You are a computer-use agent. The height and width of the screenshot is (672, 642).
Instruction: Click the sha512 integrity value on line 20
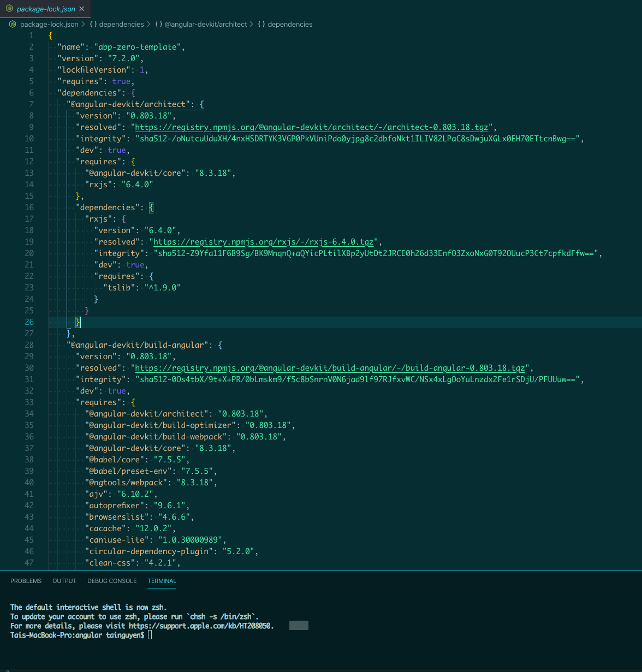point(376,253)
